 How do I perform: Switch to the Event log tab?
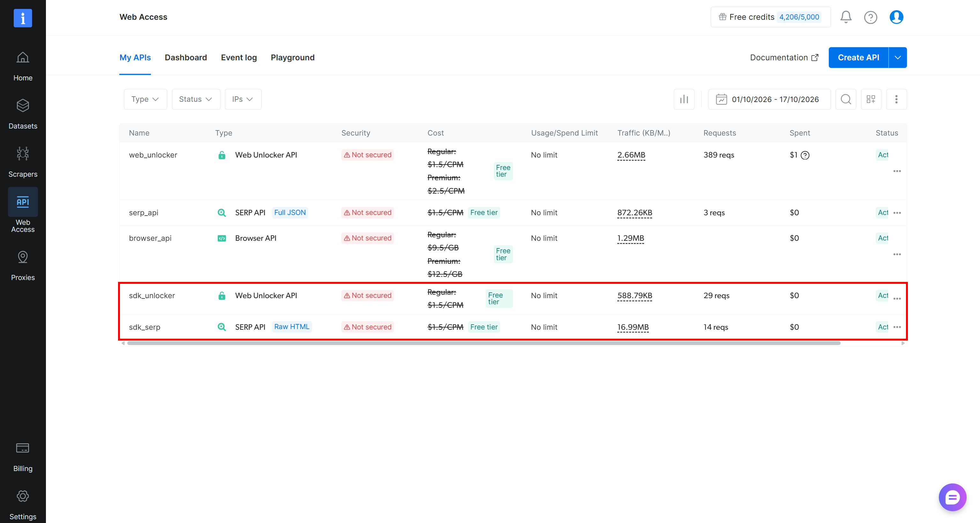239,57
